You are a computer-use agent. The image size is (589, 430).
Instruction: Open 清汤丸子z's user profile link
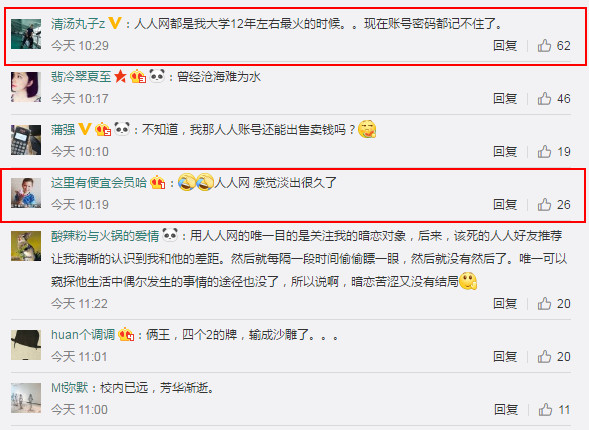(78, 24)
